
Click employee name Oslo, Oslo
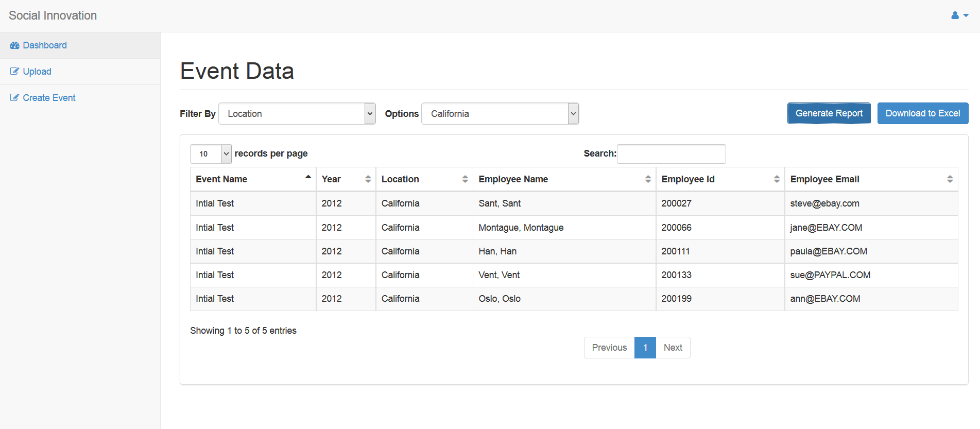500,299
